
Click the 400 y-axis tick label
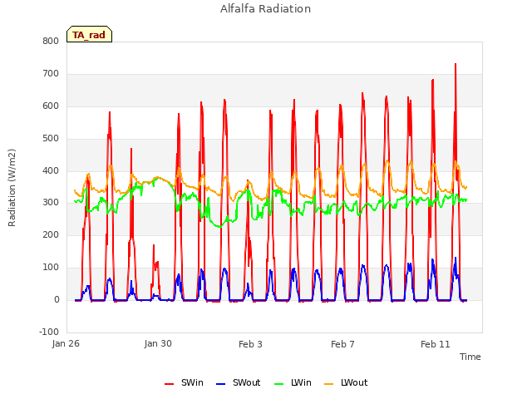click(x=51, y=170)
